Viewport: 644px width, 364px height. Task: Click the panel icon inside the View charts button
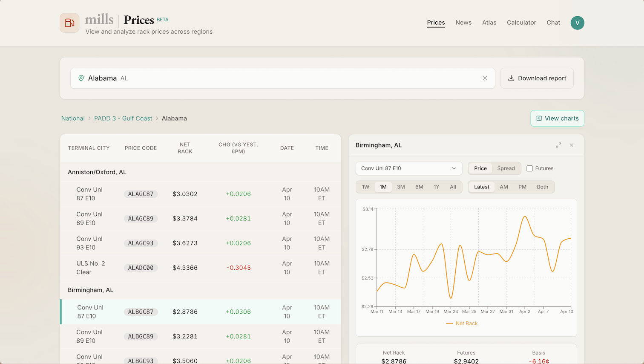click(x=539, y=118)
